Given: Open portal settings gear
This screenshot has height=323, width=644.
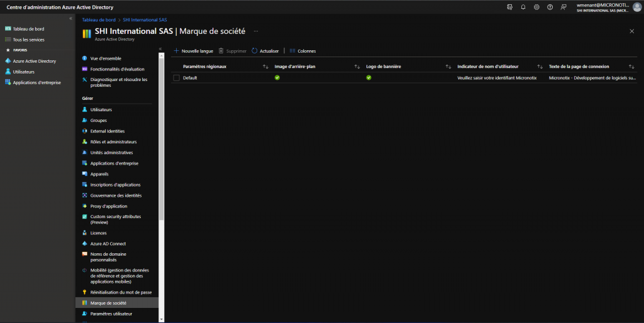Looking at the screenshot, I should pyautogui.click(x=536, y=7).
